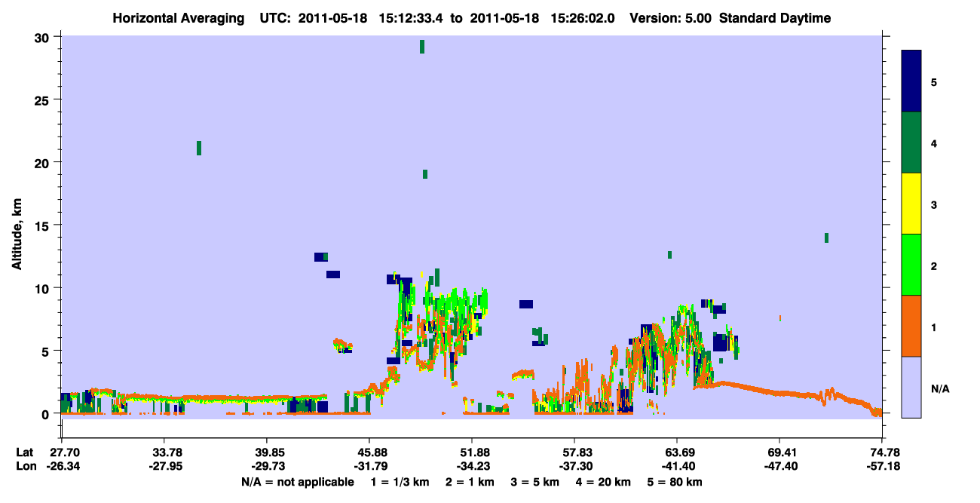
Task: Click the orange colorbar segment labeled 1
Action: (911, 326)
